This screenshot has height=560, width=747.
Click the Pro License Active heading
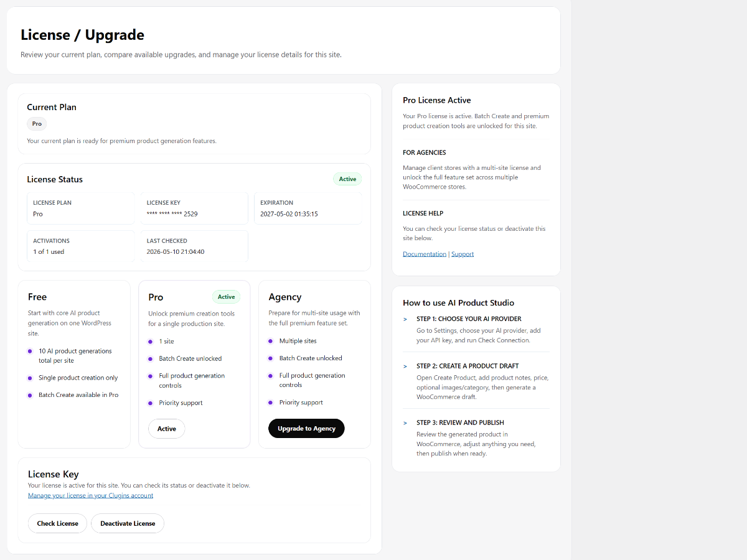tap(437, 100)
